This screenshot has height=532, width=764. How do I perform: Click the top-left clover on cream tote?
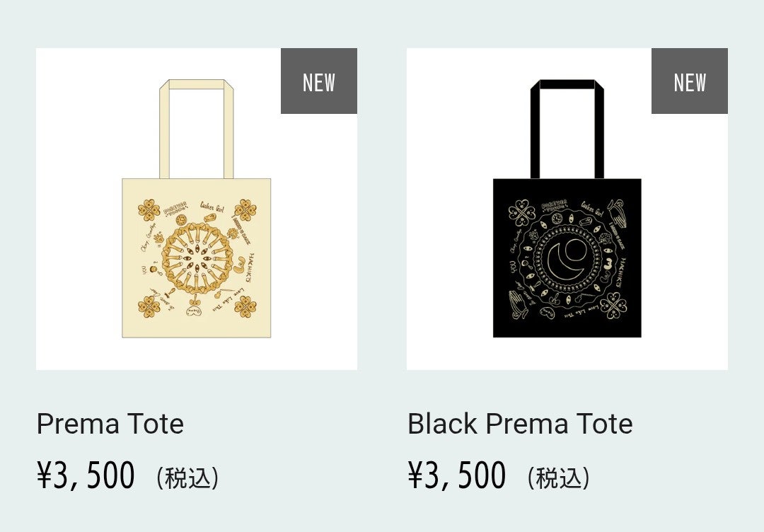click(147, 209)
